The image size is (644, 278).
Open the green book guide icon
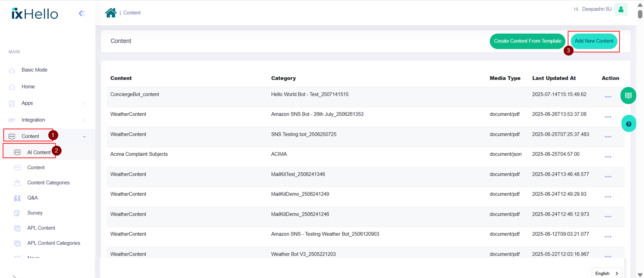pos(628,95)
